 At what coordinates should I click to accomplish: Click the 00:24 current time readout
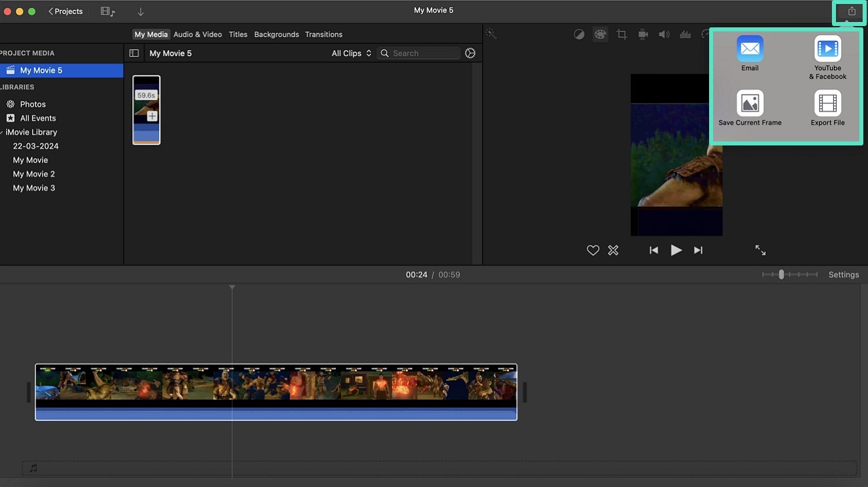pyautogui.click(x=416, y=275)
